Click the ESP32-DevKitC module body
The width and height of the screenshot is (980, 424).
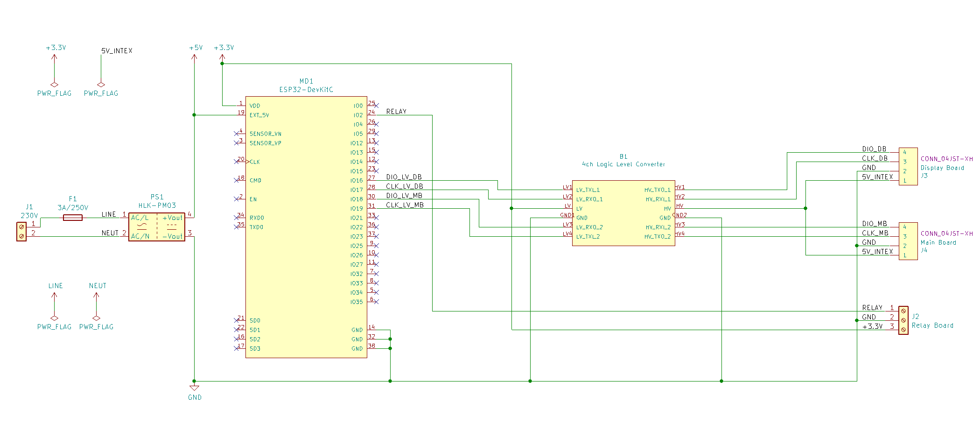(x=306, y=227)
